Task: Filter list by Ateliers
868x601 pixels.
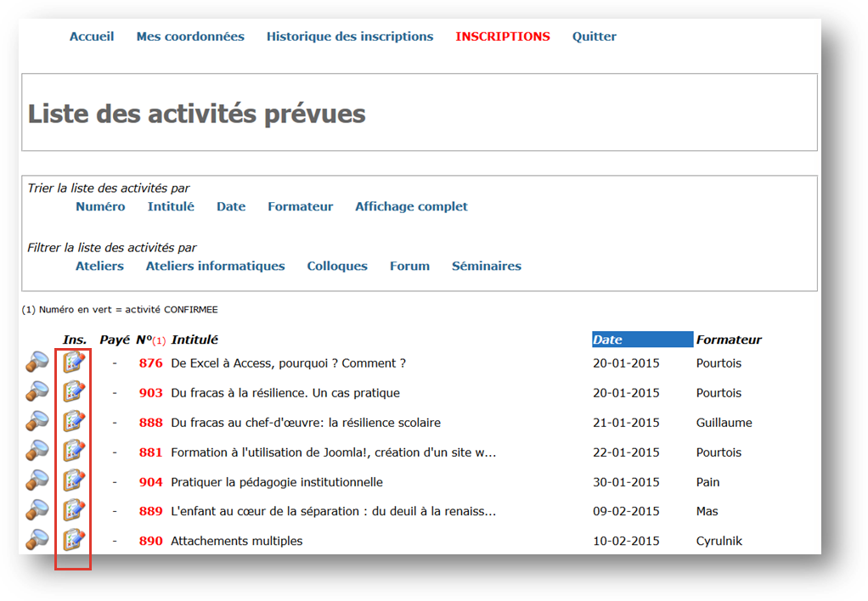Action: 99,266
